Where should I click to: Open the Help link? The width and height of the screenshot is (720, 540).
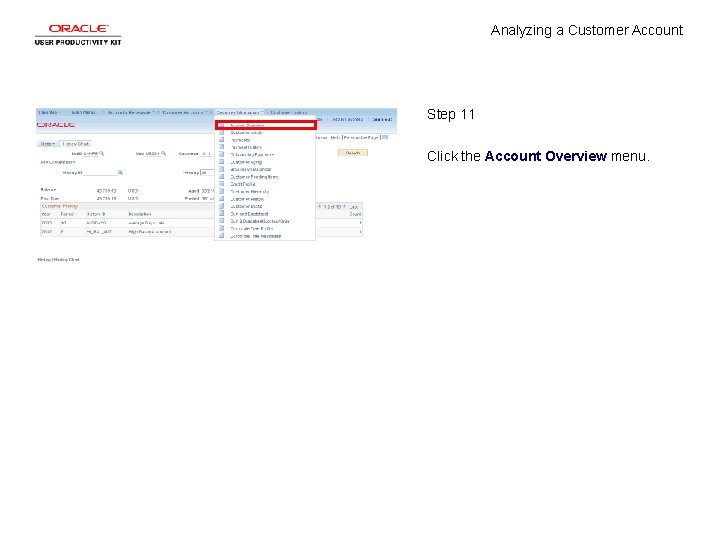point(335,137)
